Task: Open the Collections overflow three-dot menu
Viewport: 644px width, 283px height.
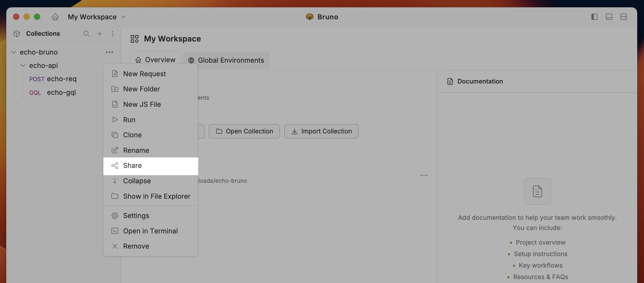Action: point(113,33)
